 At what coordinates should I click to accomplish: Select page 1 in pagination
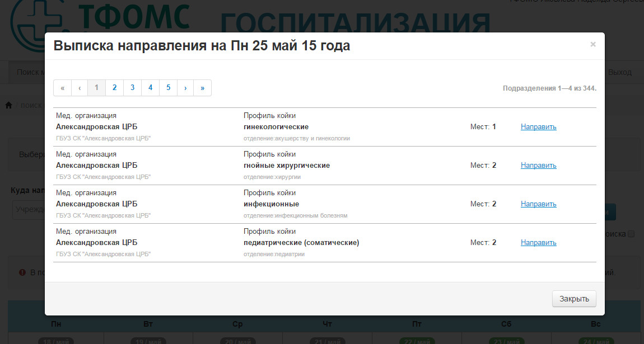point(96,88)
